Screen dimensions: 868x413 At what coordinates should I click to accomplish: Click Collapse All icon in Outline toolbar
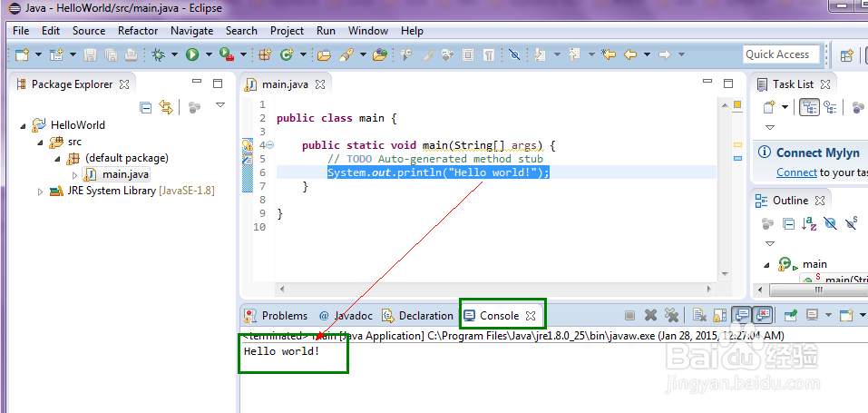click(788, 223)
